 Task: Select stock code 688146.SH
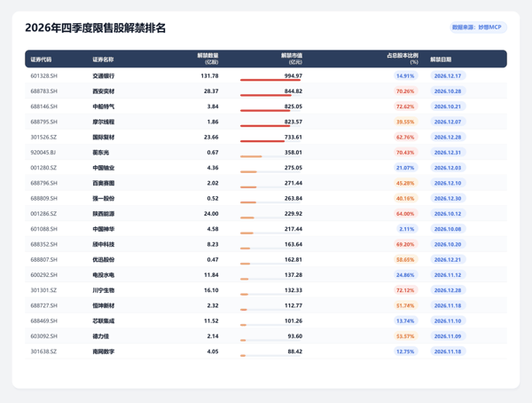click(44, 107)
